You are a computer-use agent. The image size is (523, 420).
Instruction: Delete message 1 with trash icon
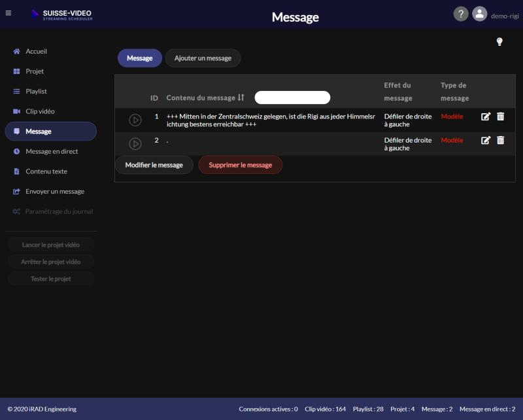tap(500, 116)
